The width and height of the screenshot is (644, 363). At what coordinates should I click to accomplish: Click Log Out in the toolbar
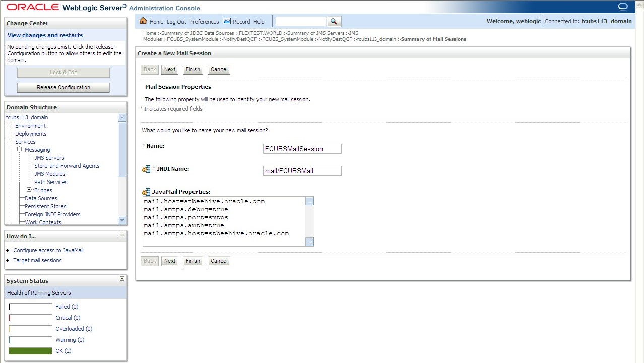[176, 22]
